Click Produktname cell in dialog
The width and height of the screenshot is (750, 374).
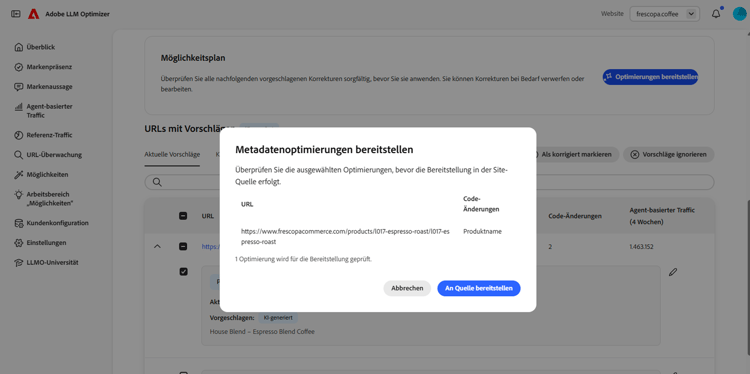482,231
